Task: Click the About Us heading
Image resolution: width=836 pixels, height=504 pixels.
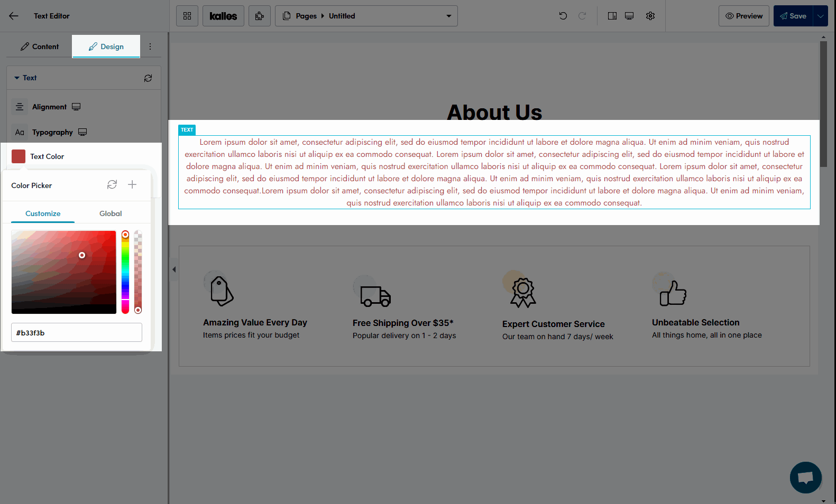Action: [494, 112]
